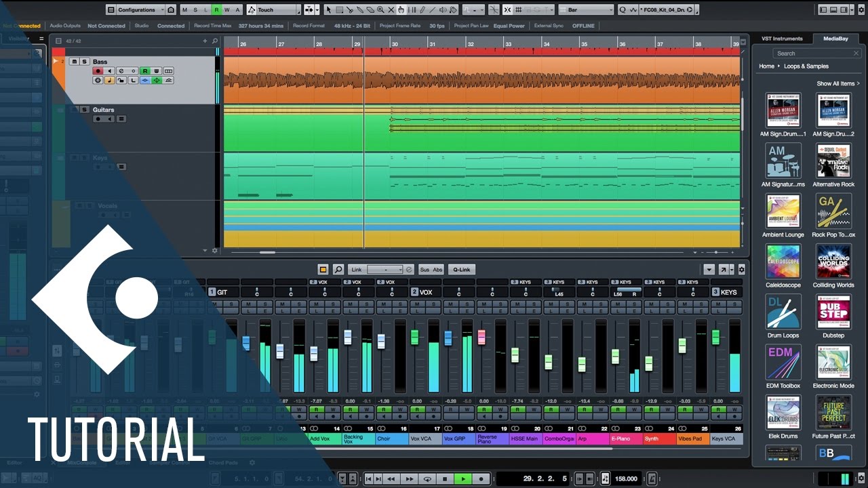The image size is (868, 488).
Task: Select the Choir channel label
Action: tap(392, 439)
